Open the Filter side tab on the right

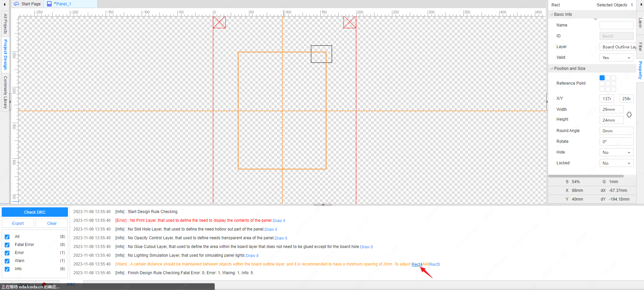[x=640, y=46]
